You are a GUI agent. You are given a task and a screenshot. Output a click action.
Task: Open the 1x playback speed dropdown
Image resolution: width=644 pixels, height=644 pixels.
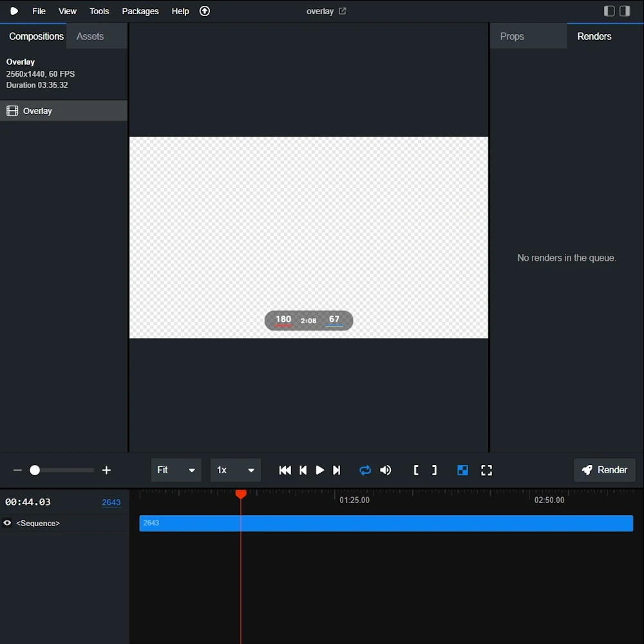[x=235, y=470]
